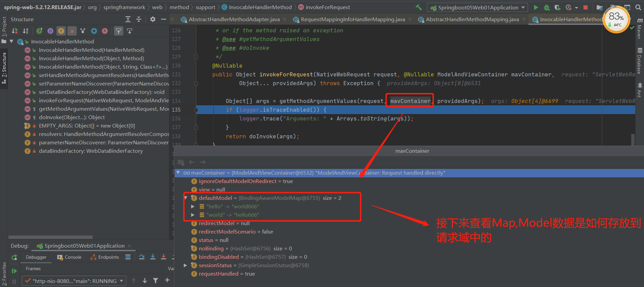Toggle Show Fields orange f icon
The image size is (644, 287).
tap(61, 31)
